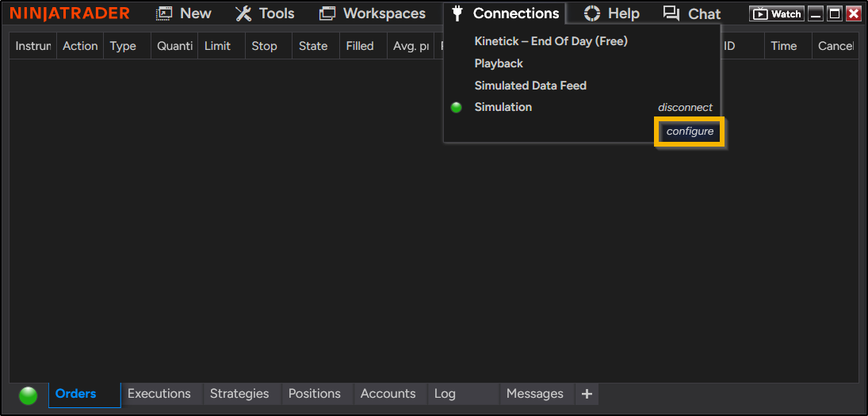Click the Watch video button
Screen dimensions: 868x416
pos(777,13)
